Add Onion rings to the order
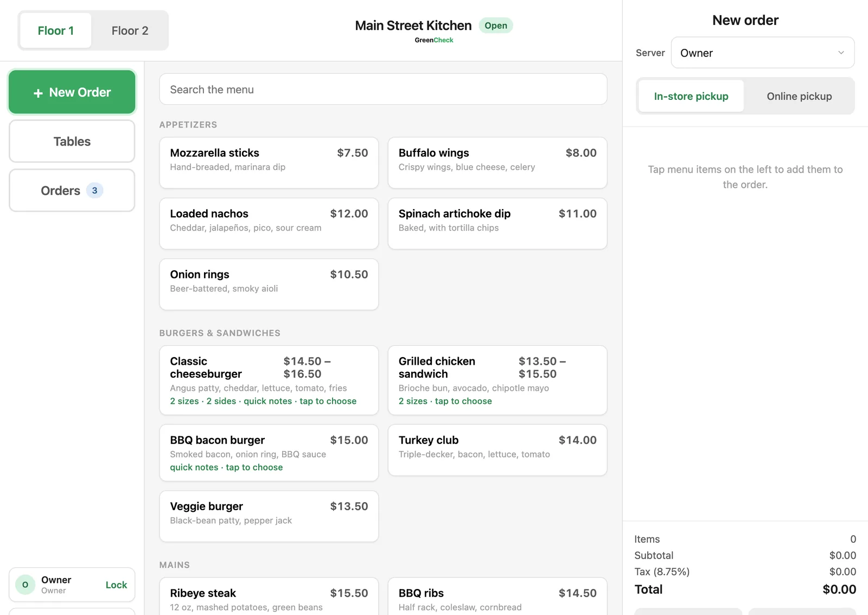The width and height of the screenshot is (868, 615). point(269,284)
